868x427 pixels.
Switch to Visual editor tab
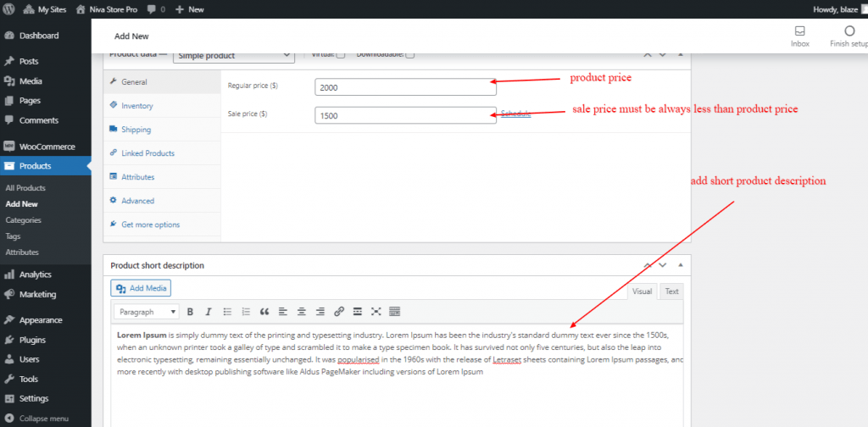[643, 291]
